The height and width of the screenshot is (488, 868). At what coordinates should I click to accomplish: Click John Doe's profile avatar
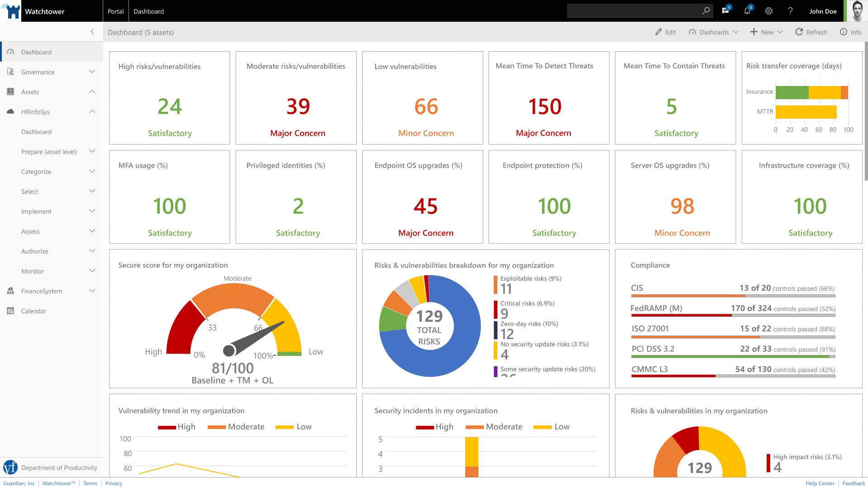point(857,11)
